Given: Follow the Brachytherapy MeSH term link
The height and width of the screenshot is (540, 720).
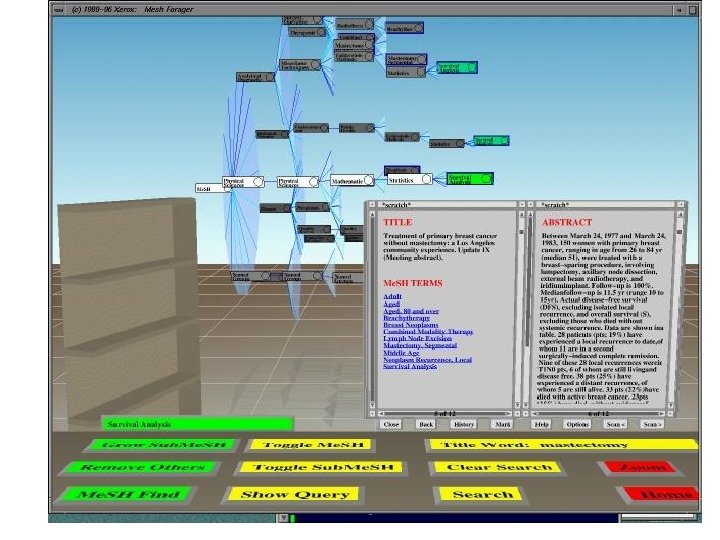Looking at the screenshot, I should [406, 318].
